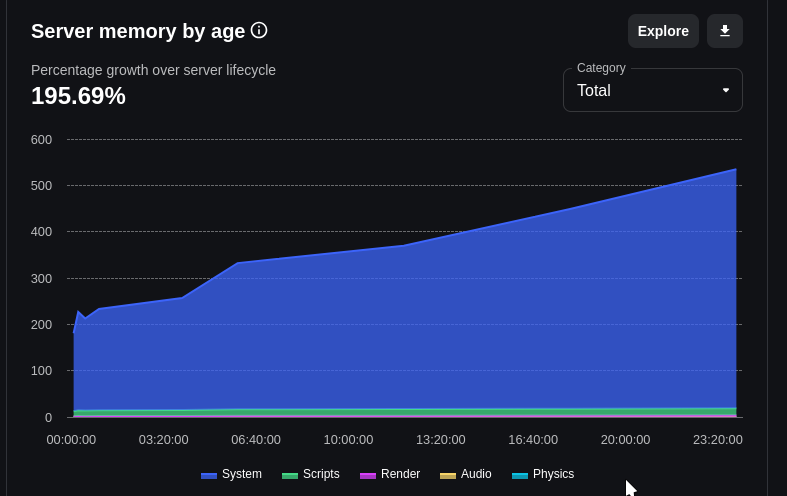The width and height of the screenshot is (787, 496).
Task: Click the 300 y-axis label
Action: [41, 279]
